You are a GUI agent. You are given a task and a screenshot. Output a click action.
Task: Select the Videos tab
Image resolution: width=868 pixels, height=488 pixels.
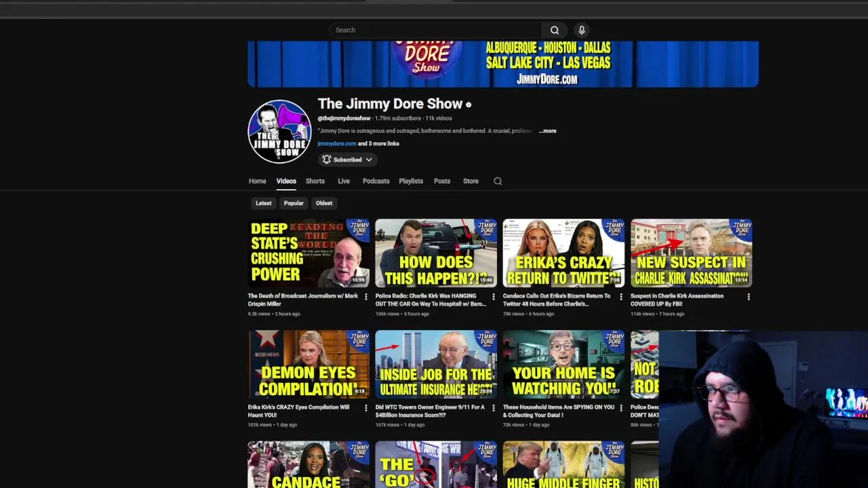[x=286, y=181]
